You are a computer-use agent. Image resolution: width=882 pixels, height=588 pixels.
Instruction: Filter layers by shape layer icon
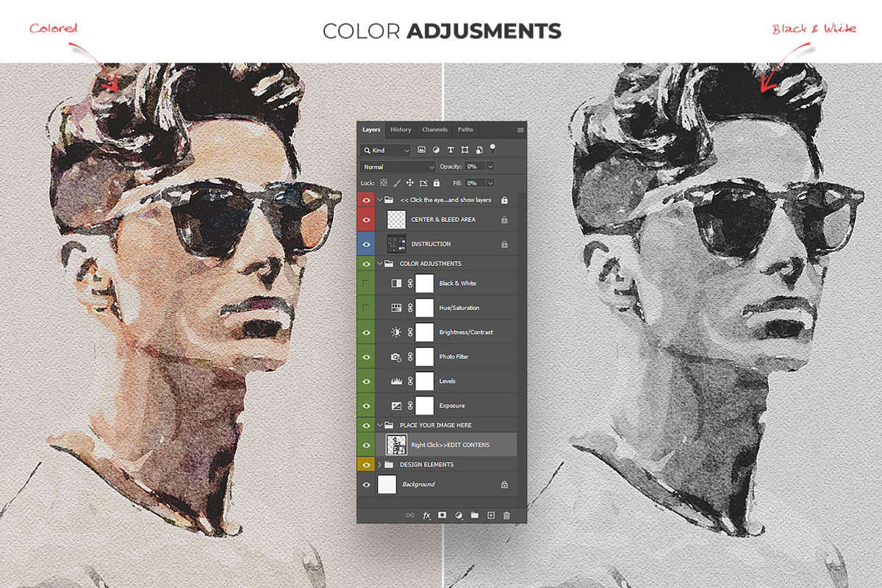coord(465,150)
